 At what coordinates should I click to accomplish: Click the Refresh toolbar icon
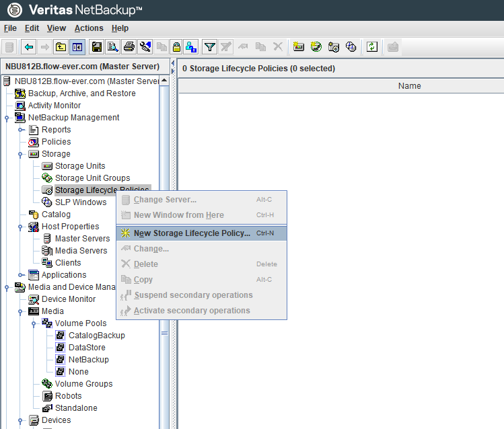pyautogui.click(x=372, y=47)
